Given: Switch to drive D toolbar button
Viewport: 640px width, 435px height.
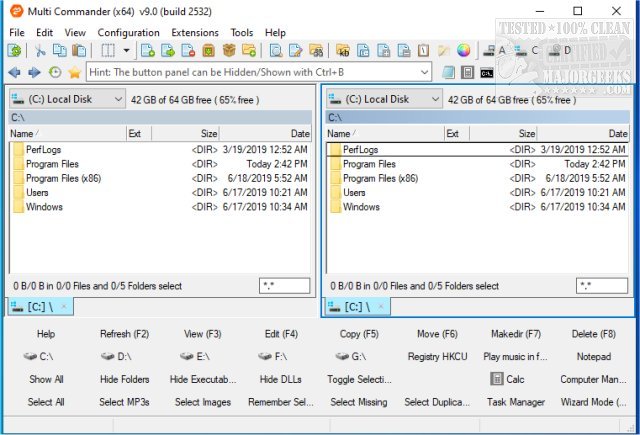Looking at the screenshot, I should pos(559,51).
